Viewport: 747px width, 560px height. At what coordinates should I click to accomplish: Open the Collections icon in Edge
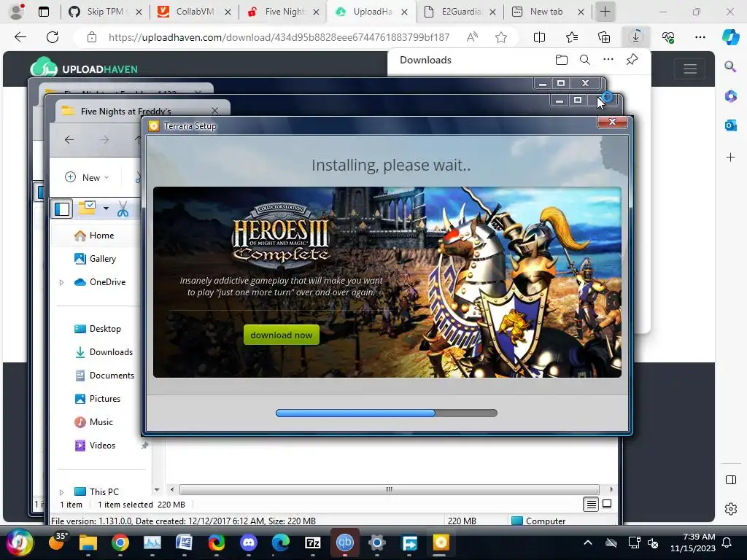point(603,37)
